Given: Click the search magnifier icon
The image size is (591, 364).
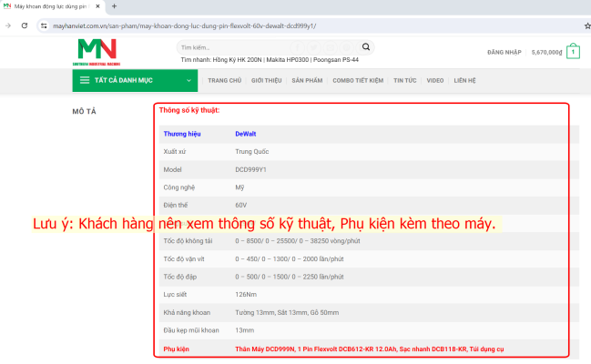Looking at the screenshot, I should pos(366,46).
